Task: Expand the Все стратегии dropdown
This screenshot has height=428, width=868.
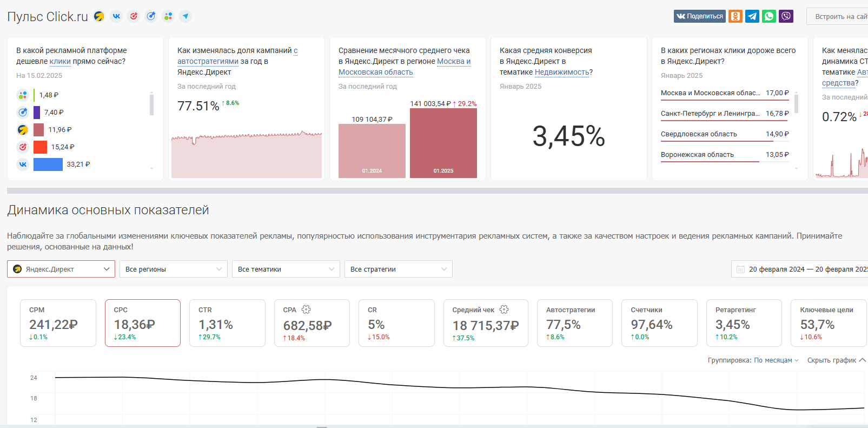Action: (398, 269)
